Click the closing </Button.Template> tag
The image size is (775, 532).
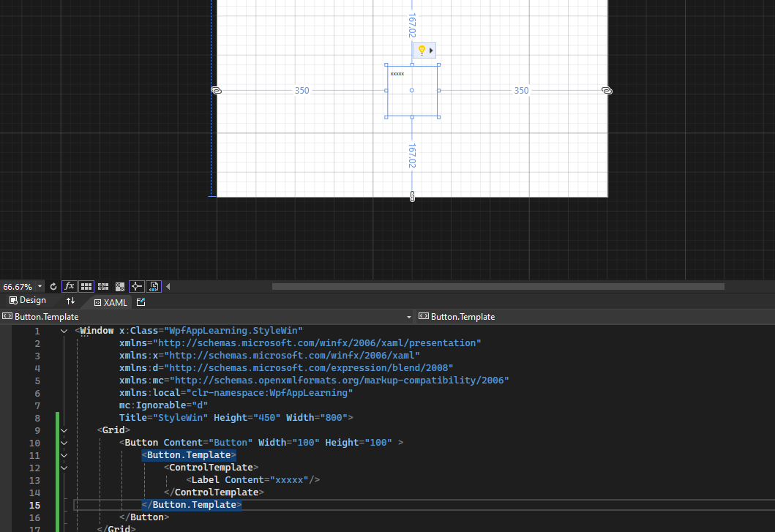pyautogui.click(x=192, y=504)
